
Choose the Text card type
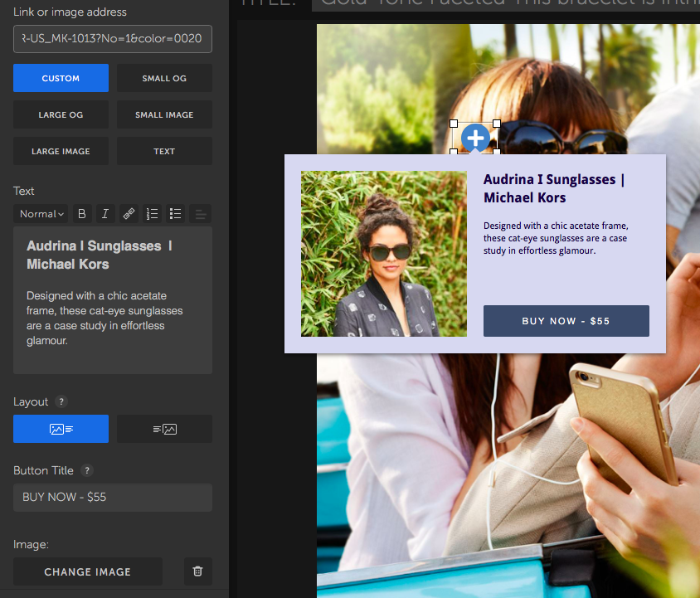(x=164, y=152)
